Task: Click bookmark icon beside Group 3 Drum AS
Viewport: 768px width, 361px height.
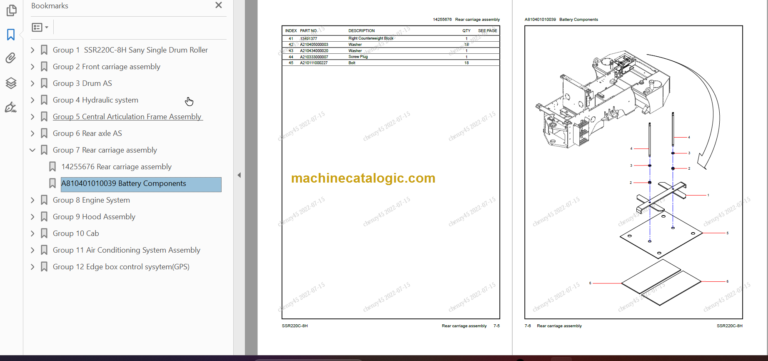Action: click(44, 83)
